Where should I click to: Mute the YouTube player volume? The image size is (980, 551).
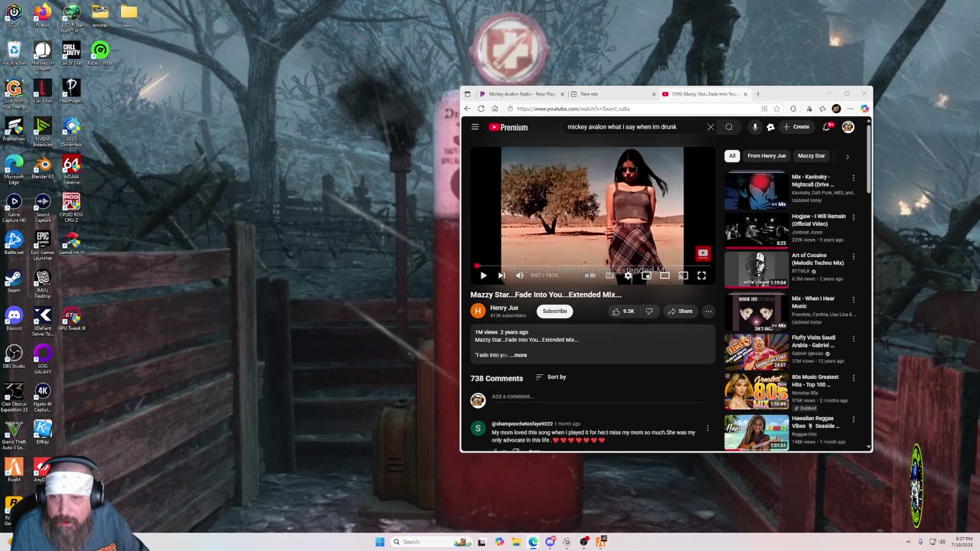coord(520,275)
